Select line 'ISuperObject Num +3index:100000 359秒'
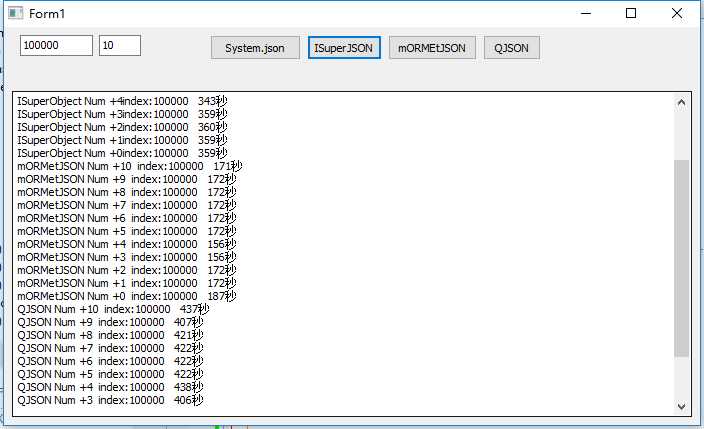Image resolution: width=704 pixels, height=429 pixels. tap(122, 114)
